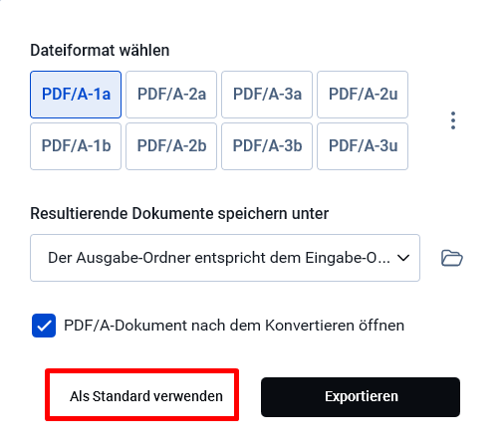Click 'Resultierende Dokumente speichern unter' label

(x=179, y=213)
